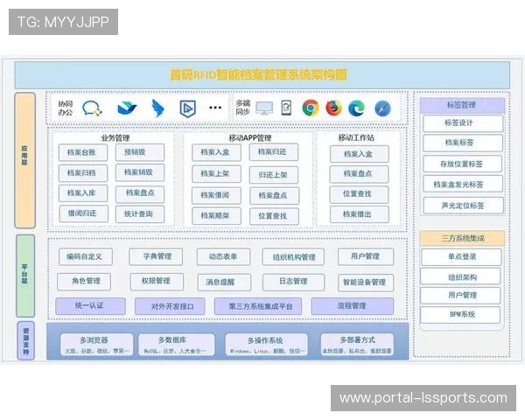Open the 档案借阅 box
Image resolution: width=525 pixels, height=420 pixels.
pyautogui.click(x=216, y=196)
